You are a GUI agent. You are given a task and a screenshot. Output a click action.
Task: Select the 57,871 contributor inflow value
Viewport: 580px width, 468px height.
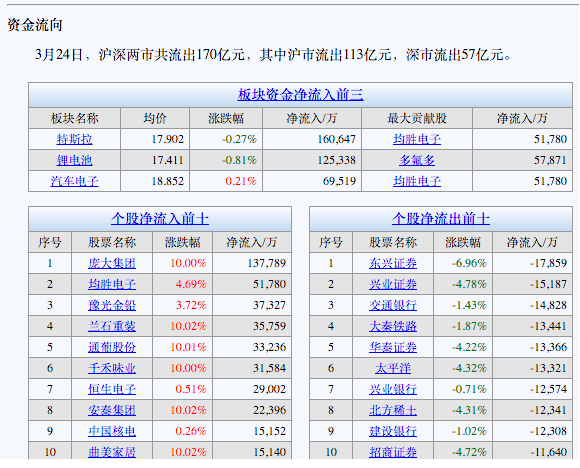point(550,160)
